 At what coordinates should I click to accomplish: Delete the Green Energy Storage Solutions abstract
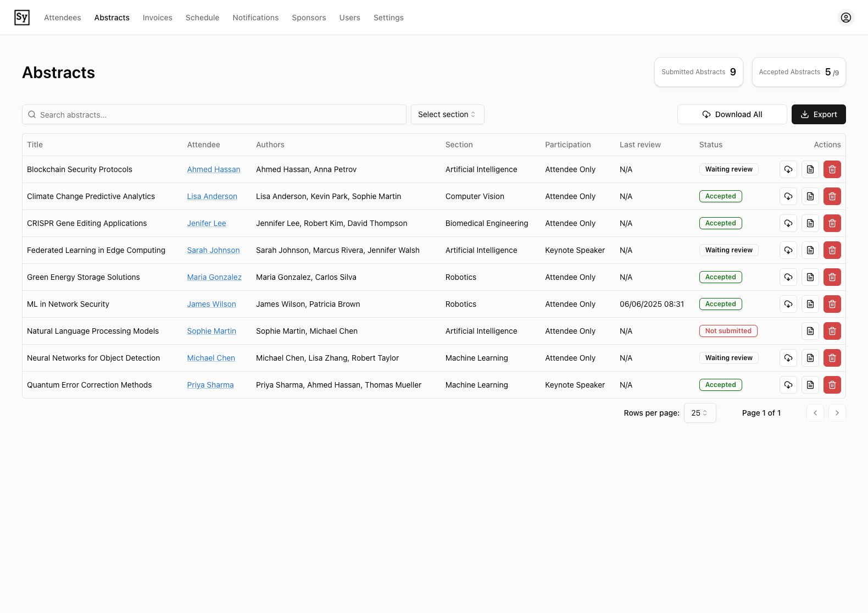coord(832,277)
